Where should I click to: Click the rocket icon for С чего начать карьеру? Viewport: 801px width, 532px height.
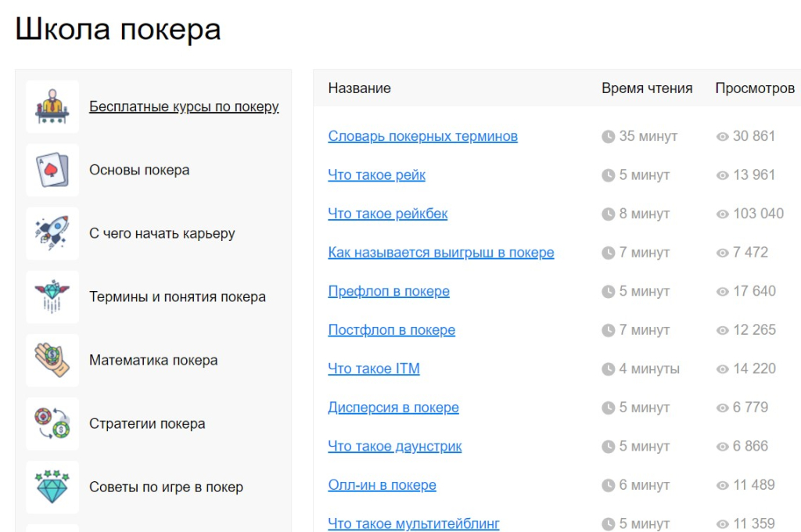[52, 233]
